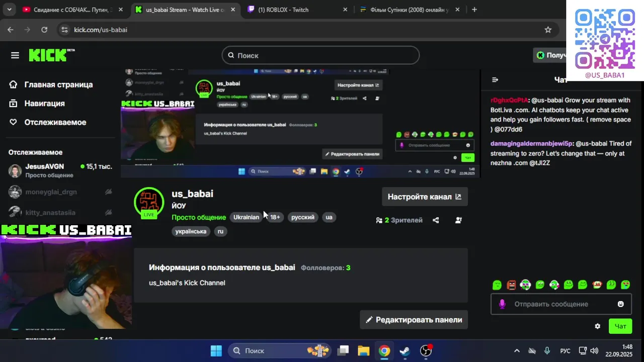Open the tab search dropdown arrow
Image resolution: width=644 pixels, height=362 pixels.
point(10,10)
